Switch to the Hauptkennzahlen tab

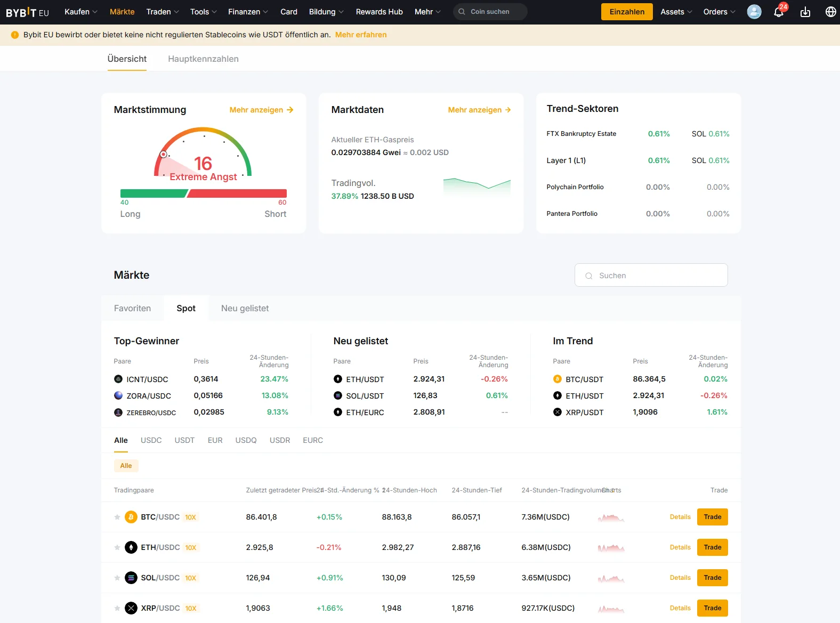coord(203,59)
